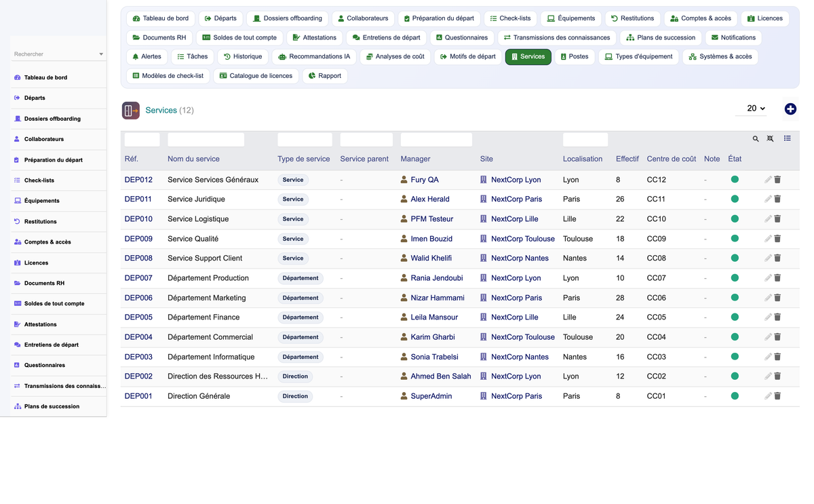Screen dimensions: 814x504
Task: Open the Services tab in top navigation
Action: coord(528,56)
